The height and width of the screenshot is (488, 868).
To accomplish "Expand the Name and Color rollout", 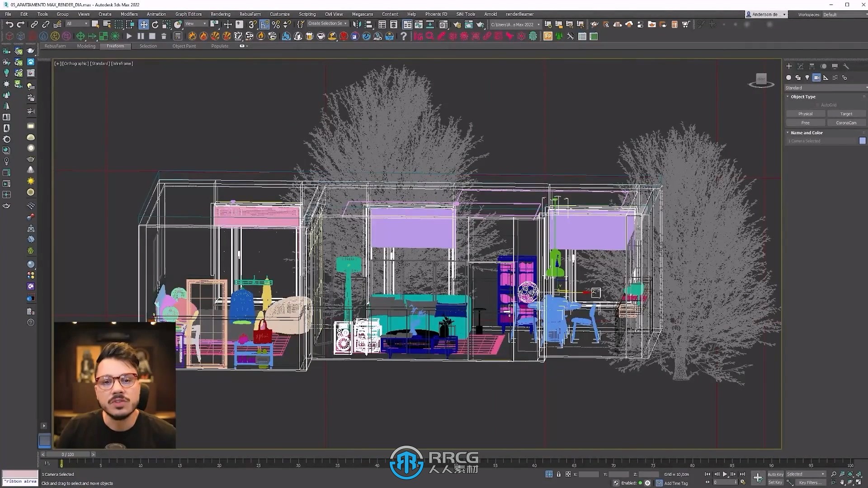I will [808, 132].
